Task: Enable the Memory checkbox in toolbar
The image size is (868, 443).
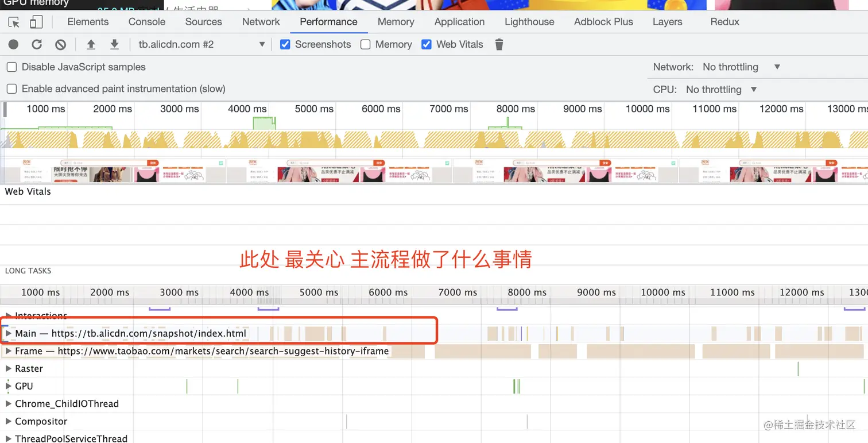Action: [365, 44]
